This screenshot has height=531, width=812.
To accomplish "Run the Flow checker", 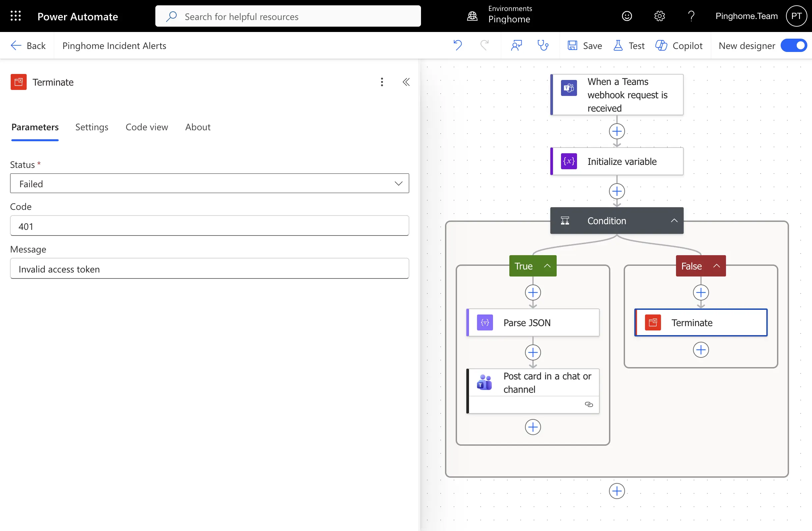I will coord(542,45).
